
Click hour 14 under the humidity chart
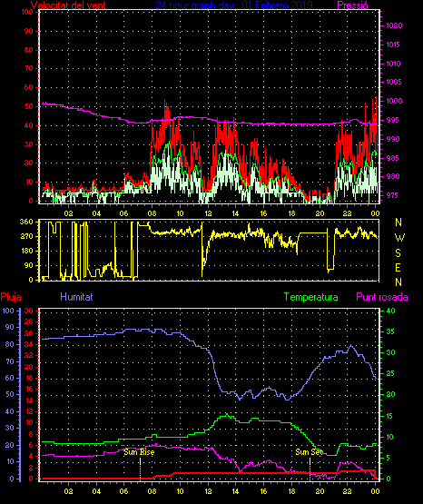[x=236, y=491]
